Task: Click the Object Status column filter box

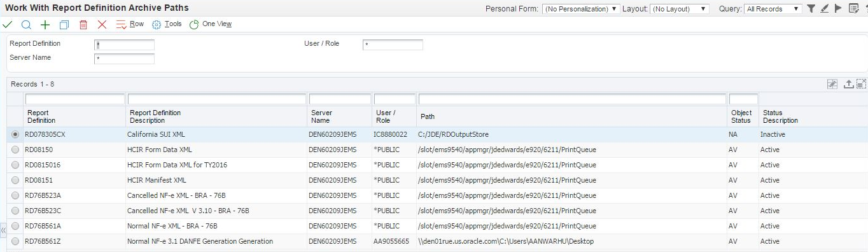Action: point(743,99)
